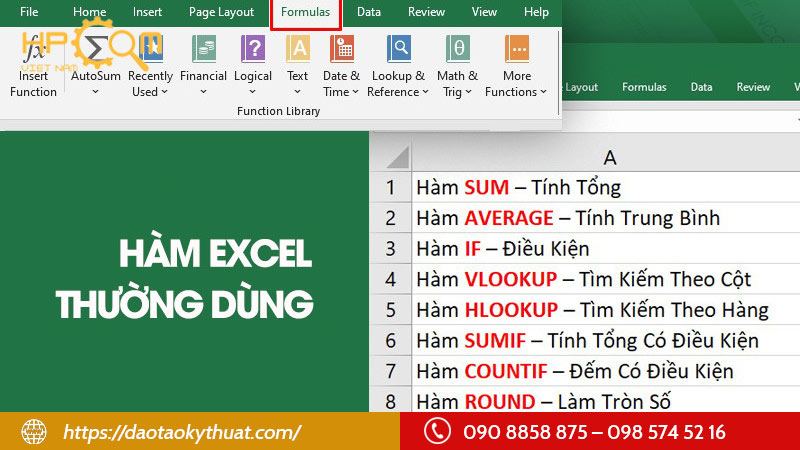
Task: Open the Financial functions icon
Action: point(204,49)
